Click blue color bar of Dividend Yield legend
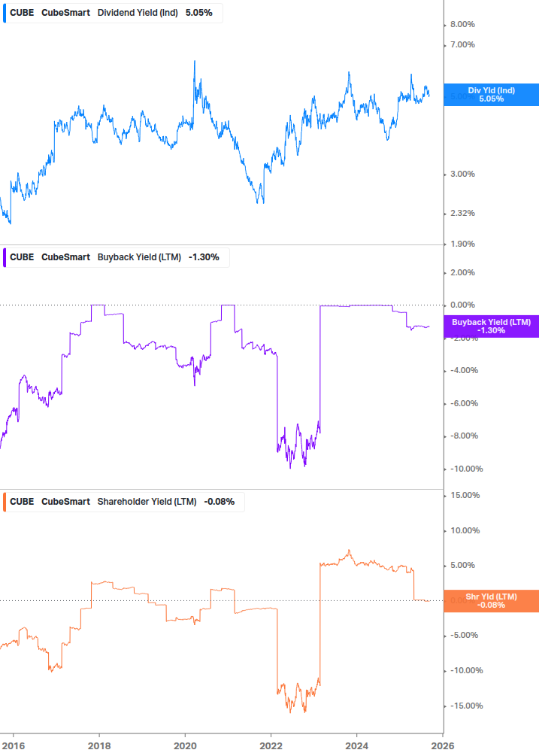Image resolution: width=539 pixels, height=756 pixels. (x=5, y=13)
